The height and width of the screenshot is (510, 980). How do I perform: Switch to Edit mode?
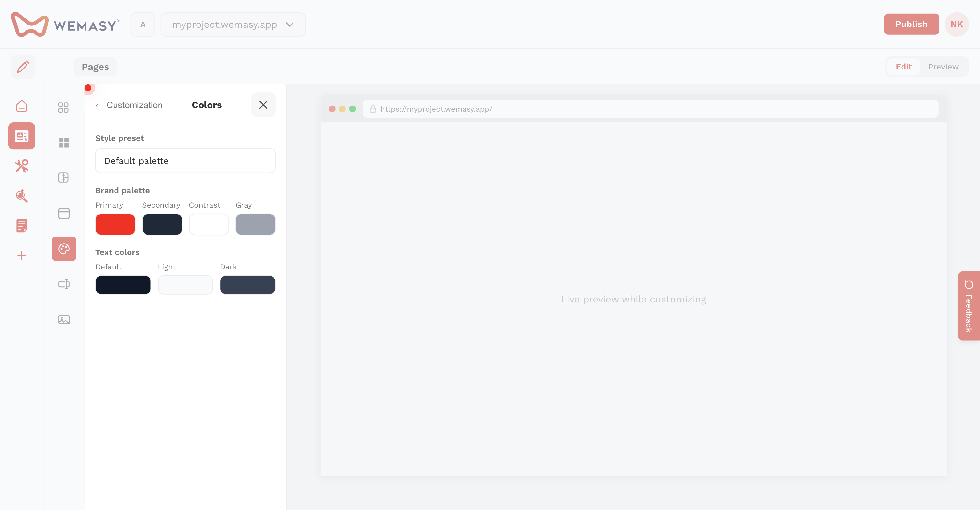[x=903, y=67]
